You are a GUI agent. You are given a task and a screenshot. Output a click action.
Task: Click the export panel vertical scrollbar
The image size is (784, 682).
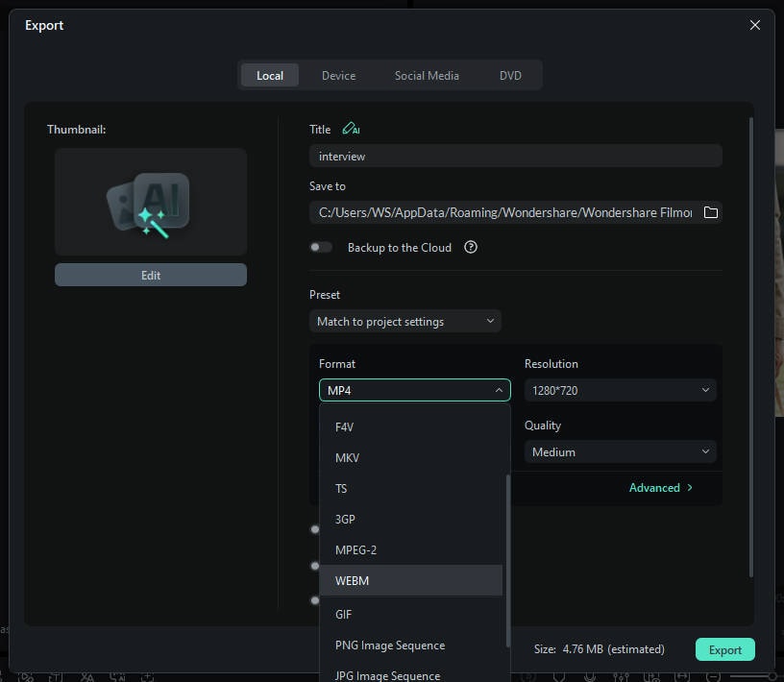coord(750,348)
